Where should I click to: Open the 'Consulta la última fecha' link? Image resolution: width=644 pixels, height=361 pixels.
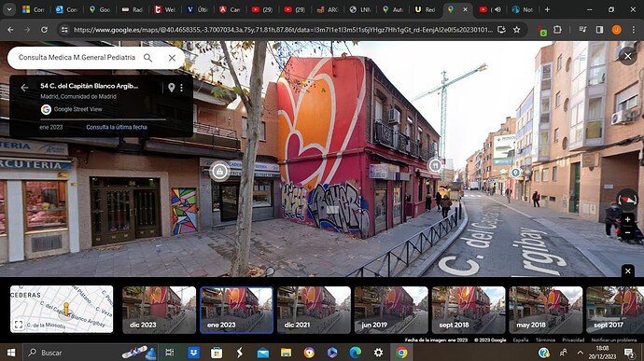pyautogui.click(x=117, y=127)
